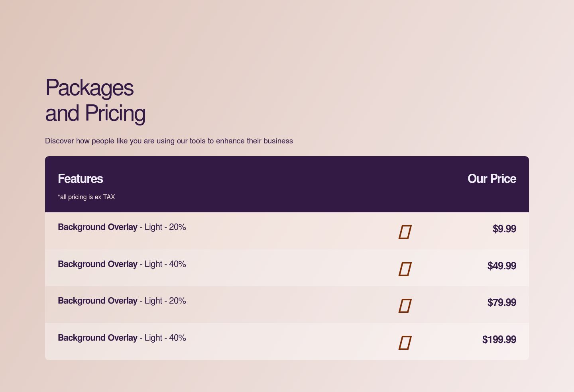This screenshot has width=574, height=392.
Task: Select the $9.99 price
Action: point(504,229)
